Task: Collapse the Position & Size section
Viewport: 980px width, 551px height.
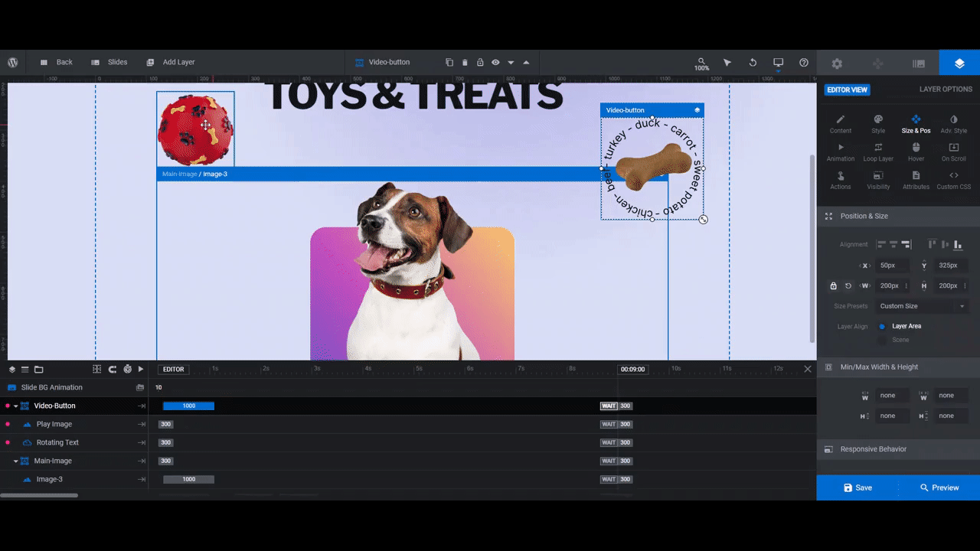Action: tap(898, 216)
